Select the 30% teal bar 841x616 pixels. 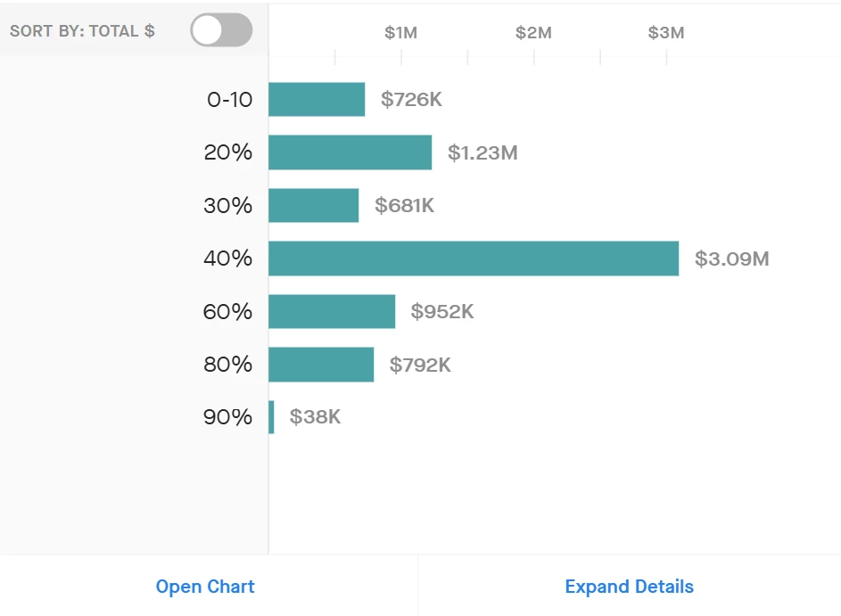[313, 205]
